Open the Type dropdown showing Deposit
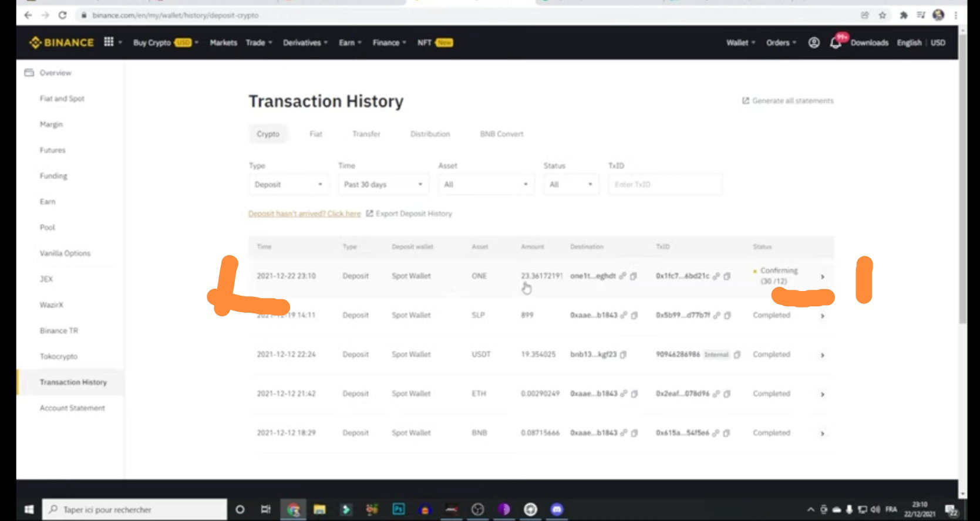Image resolution: width=980 pixels, height=521 pixels. click(288, 185)
